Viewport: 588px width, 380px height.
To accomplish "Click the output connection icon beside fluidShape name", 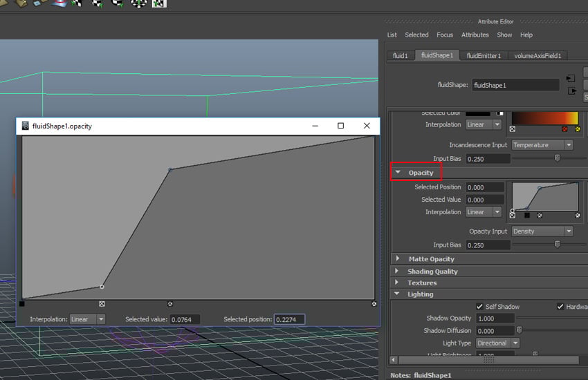I will (571, 91).
